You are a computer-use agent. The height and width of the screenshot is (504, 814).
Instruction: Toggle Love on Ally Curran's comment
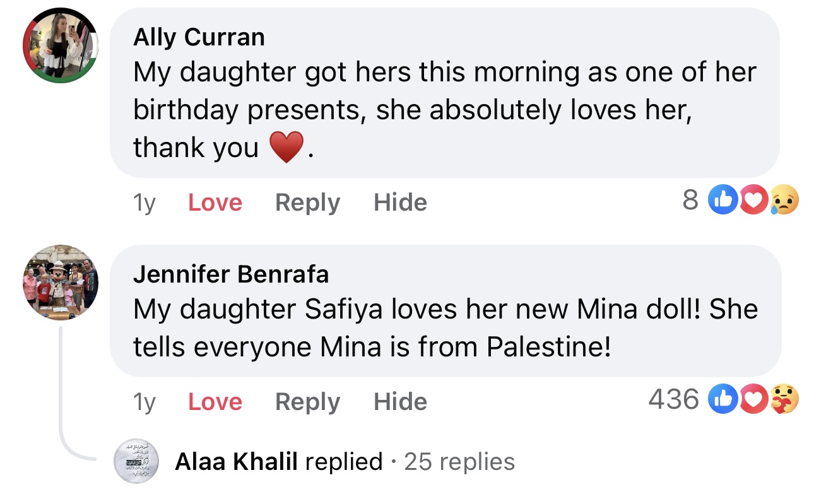(x=215, y=202)
